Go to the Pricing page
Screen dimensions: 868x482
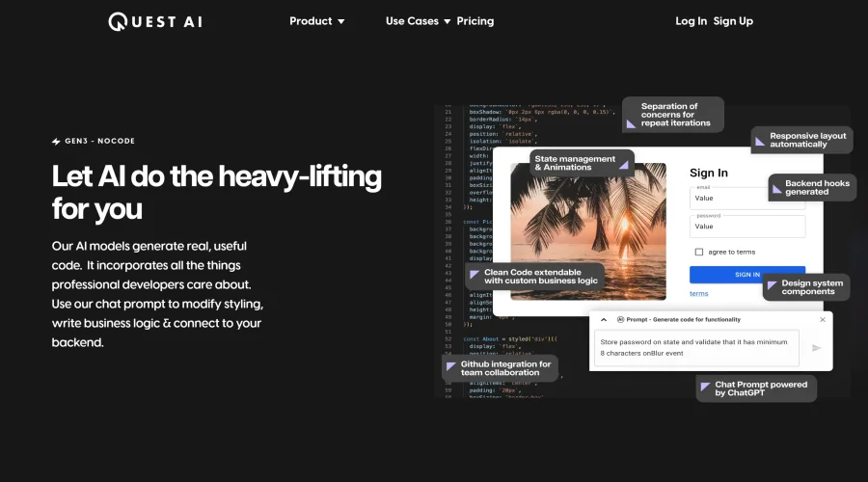475,21
